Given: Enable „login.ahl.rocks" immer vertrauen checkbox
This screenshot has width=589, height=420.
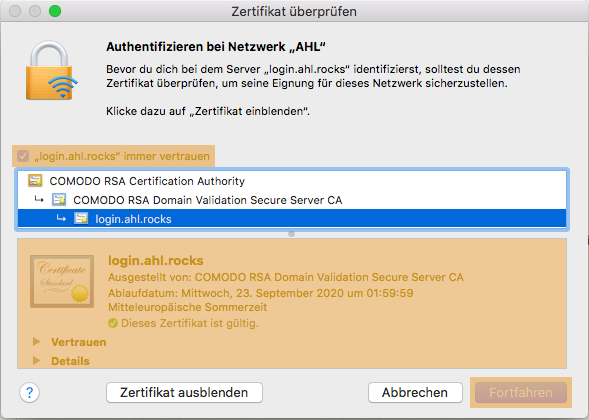Looking at the screenshot, I should pos(23,156).
